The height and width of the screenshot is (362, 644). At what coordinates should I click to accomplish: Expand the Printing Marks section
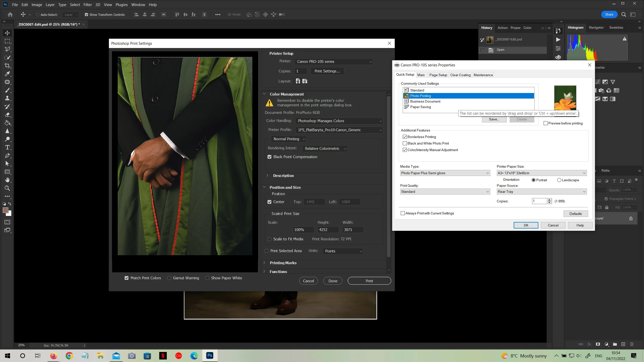(x=283, y=263)
